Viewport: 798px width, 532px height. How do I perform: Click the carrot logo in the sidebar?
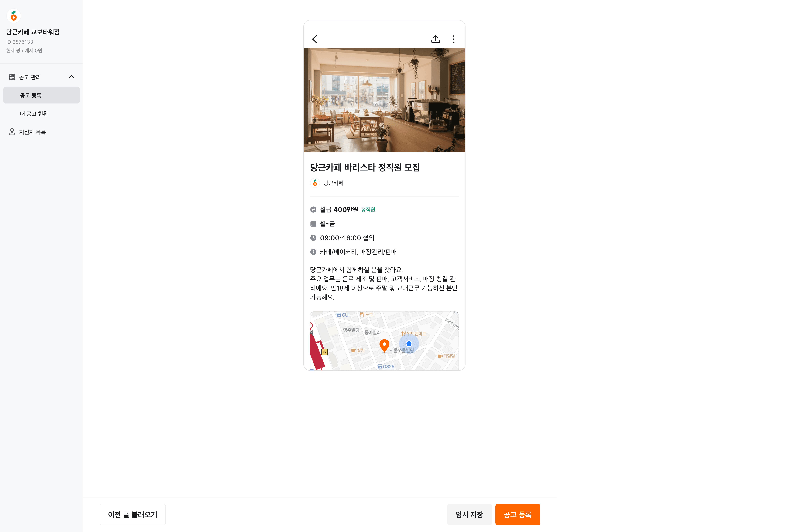14,16
